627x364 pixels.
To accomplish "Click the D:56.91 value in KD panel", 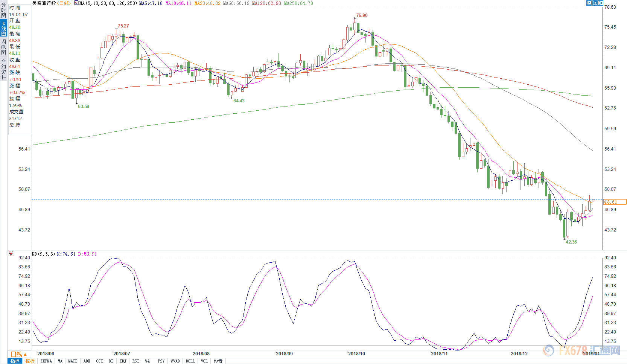I will coord(87,254).
